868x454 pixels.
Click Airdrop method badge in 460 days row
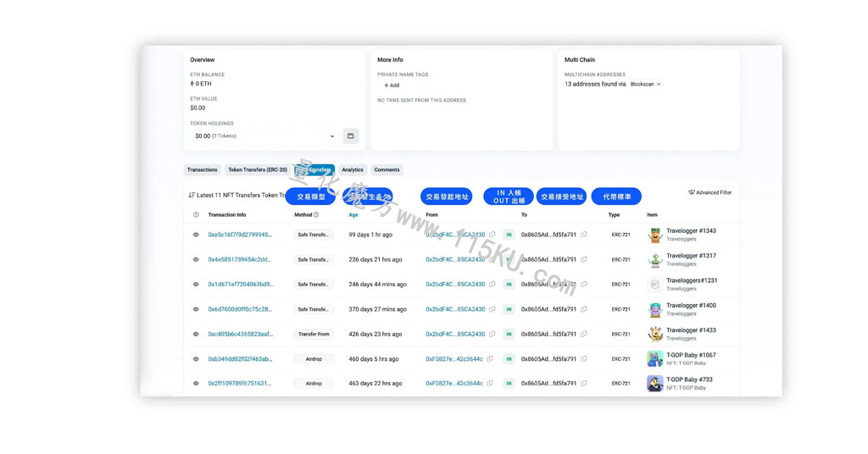pyautogui.click(x=314, y=359)
